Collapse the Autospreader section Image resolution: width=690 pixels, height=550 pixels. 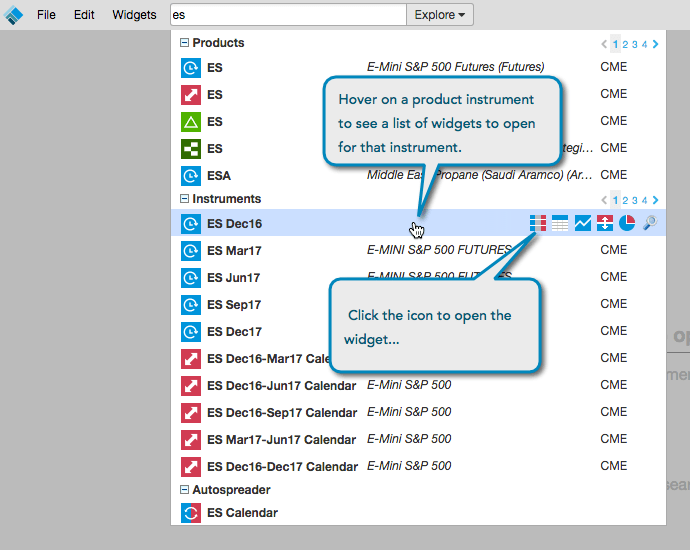pyautogui.click(x=184, y=490)
